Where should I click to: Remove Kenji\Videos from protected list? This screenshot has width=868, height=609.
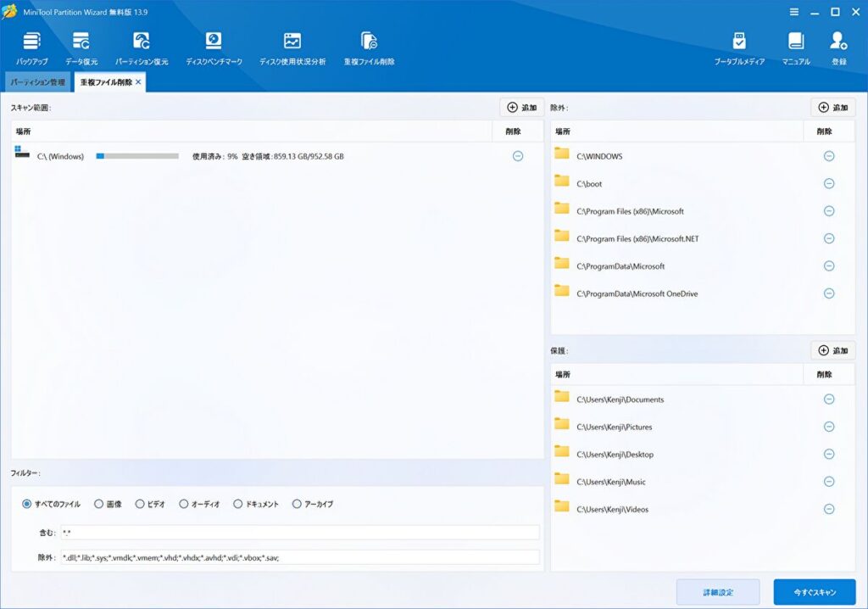point(829,509)
